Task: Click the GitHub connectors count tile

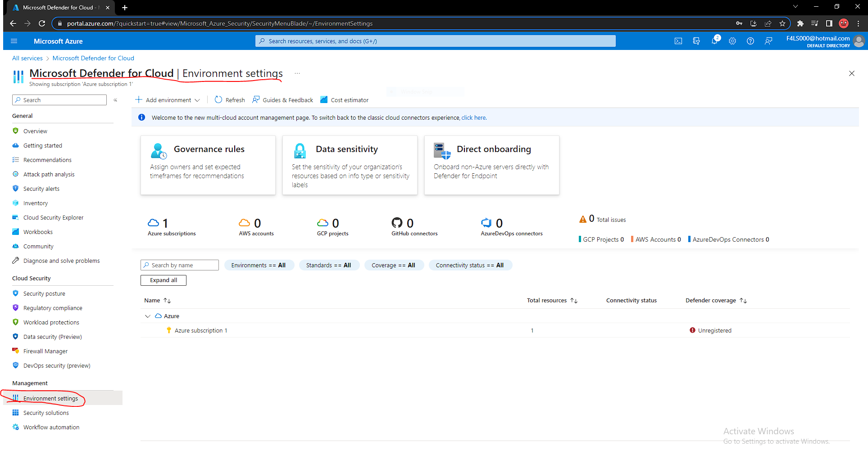Action: click(x=414, y=227)
